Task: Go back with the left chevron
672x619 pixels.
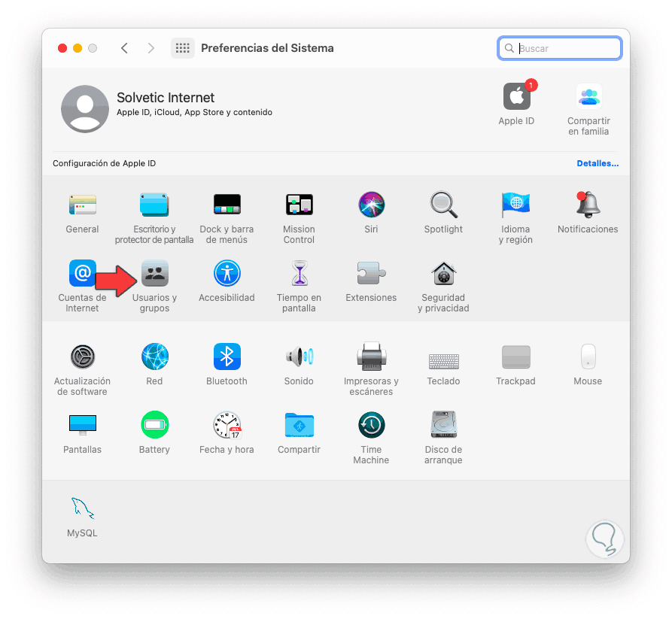Action: click(x=124, y=48)
